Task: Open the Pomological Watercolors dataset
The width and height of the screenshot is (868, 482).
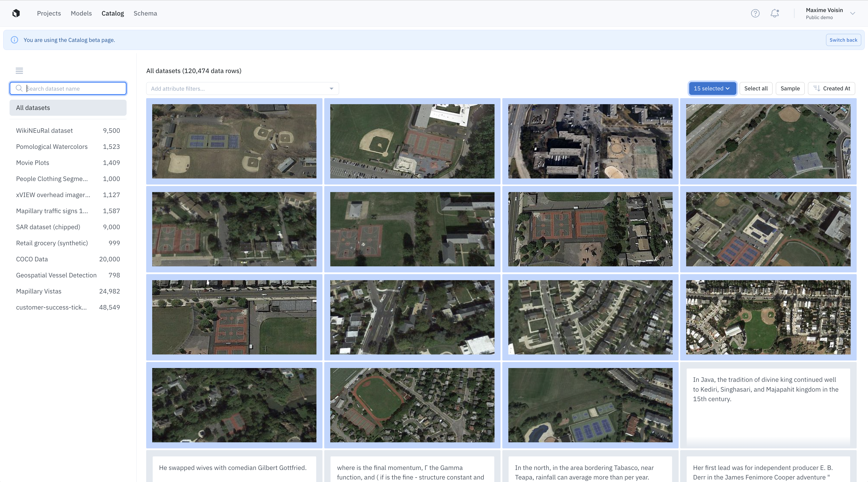Action: coord(68,147)
